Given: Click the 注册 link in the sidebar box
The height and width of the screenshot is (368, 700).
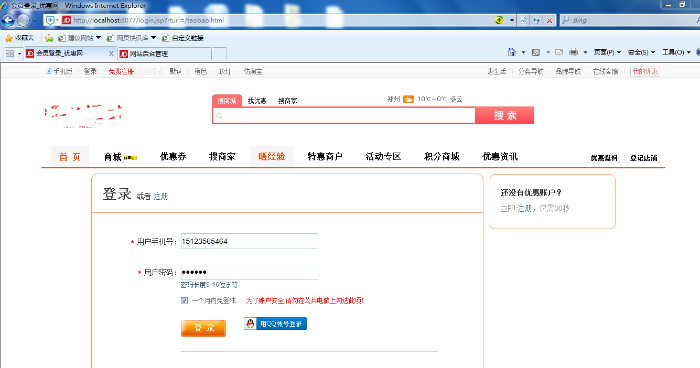Looking at the screenshot, I should (524, 208).
